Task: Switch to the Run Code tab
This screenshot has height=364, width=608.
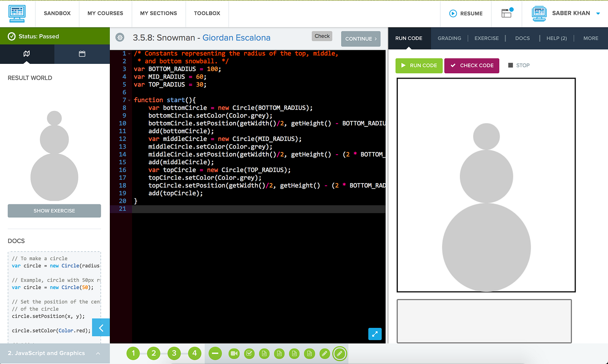Action: pos(409,38)
